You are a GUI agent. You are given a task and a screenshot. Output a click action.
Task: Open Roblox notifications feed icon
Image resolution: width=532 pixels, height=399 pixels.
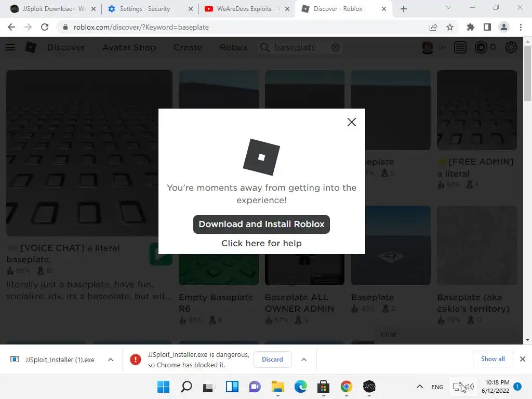(x=460, y=47)
